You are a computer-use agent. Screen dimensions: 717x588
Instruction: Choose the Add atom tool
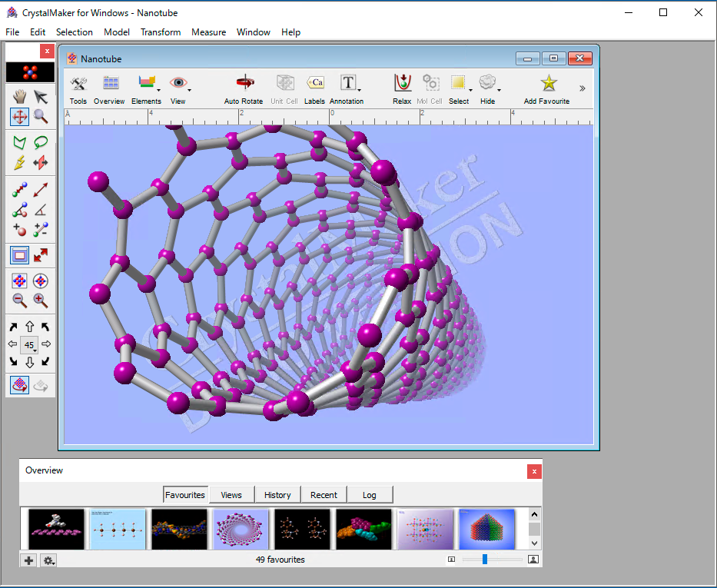(x=19, y=229)
